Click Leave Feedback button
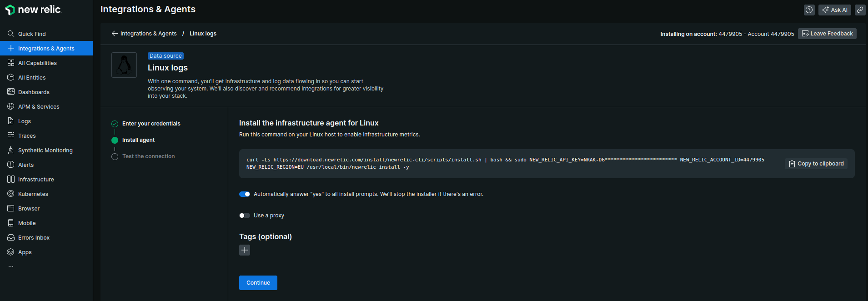The image size is (868, 301). (x=827, y=34)
